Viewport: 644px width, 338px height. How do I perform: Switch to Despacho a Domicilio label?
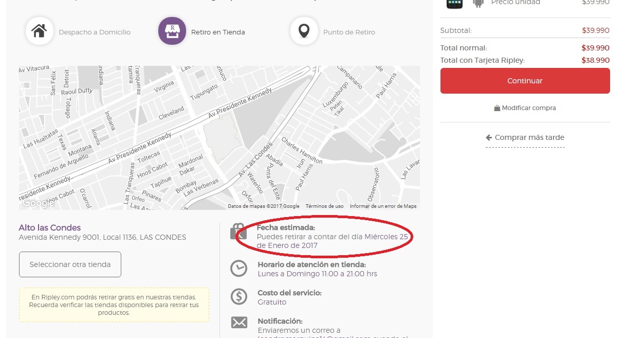pyautogui.click(x=95, y=32)
